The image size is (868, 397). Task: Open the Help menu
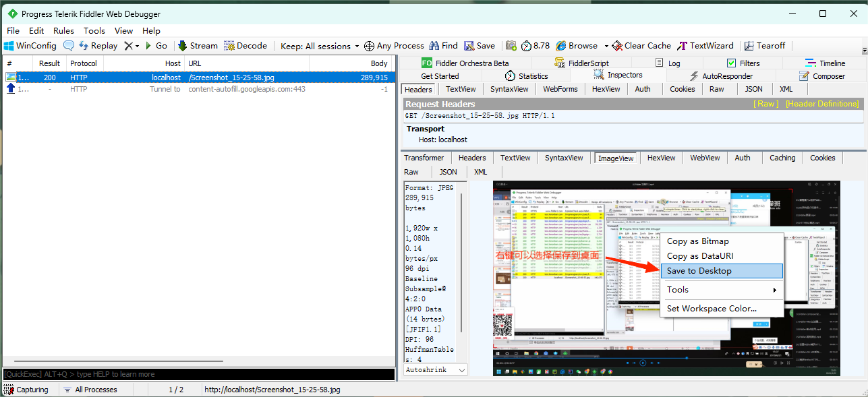click(x=151, y=30)
